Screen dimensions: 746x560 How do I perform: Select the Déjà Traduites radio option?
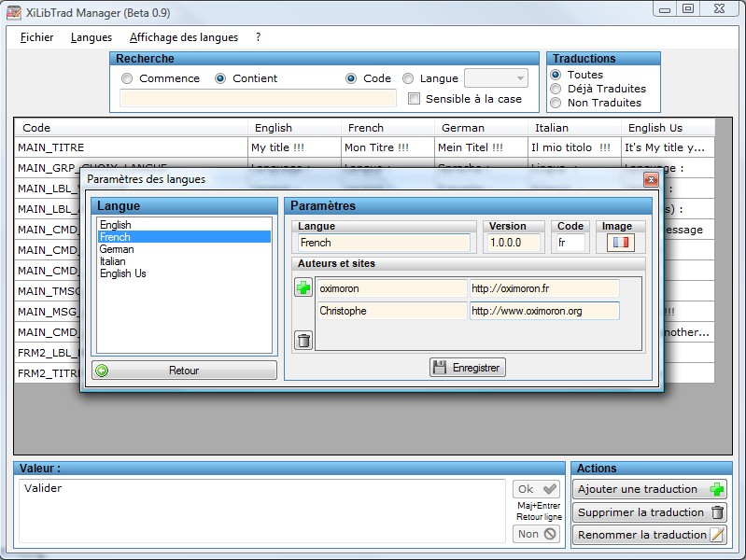point(556,89)
